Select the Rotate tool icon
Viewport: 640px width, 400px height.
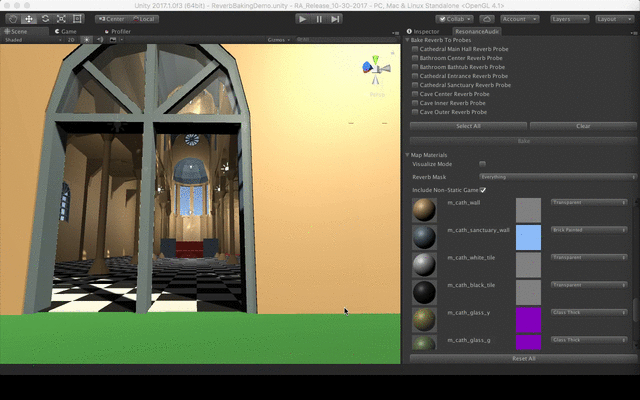coord(45,19)
